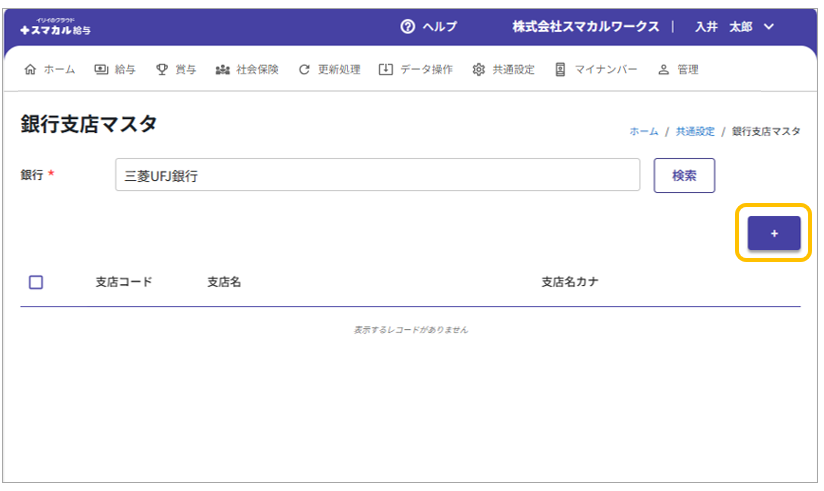This screenshot has width=824, height=491.
Task: Click the plus button to add branch
Action: 773,233
